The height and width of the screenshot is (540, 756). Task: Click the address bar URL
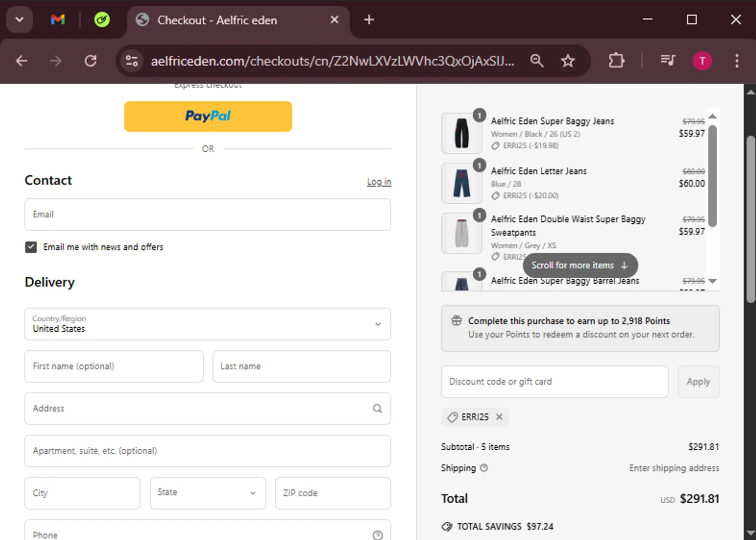coord(333,61)
